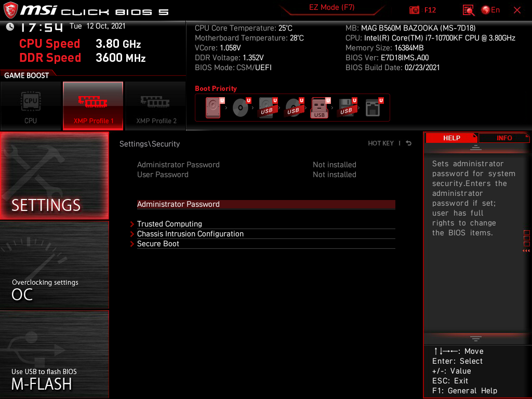532x399 pixels.
Task: Click the User Password status label
Action: tap(163, 175)
